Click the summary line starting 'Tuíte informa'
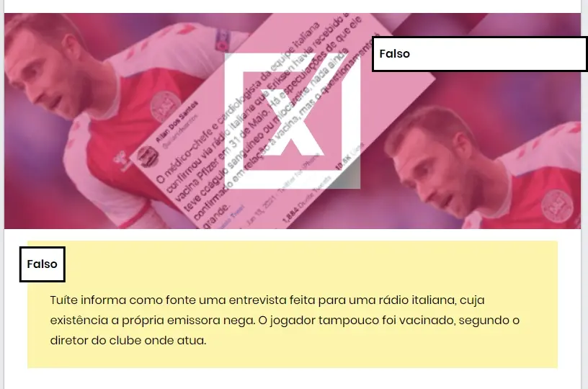The width and height of the screenshot is (588, 389). (x=267, y=300)
